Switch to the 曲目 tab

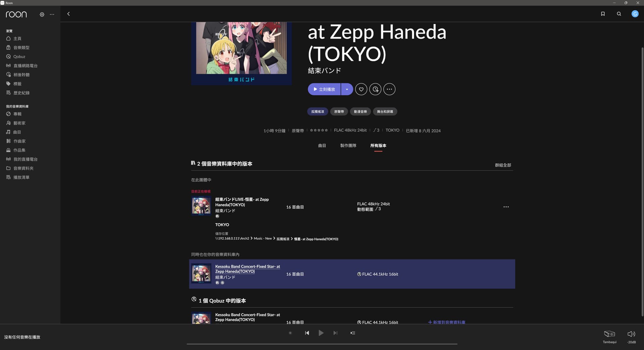pyautogui.click(x=322, y=145)
